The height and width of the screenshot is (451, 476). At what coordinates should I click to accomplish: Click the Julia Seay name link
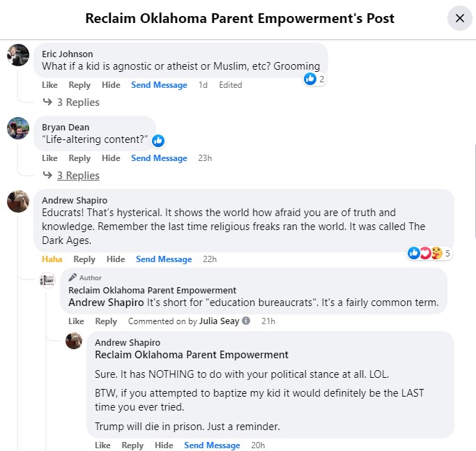click(x=218, y=321)
